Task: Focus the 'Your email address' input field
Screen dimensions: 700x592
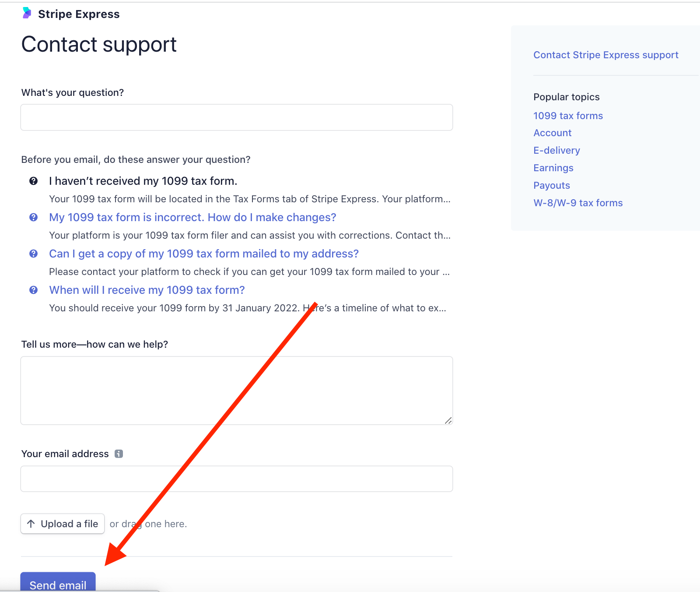Action: [237, 479]
